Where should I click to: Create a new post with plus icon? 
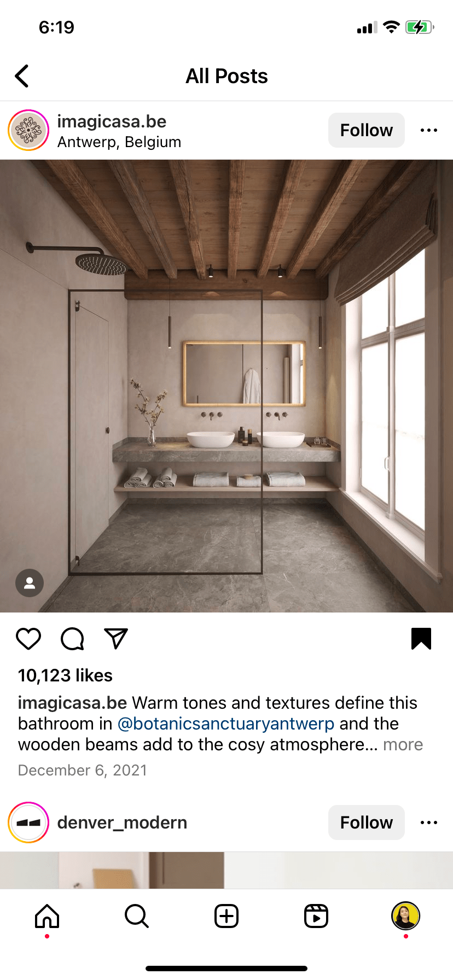(x=226, y=916)
